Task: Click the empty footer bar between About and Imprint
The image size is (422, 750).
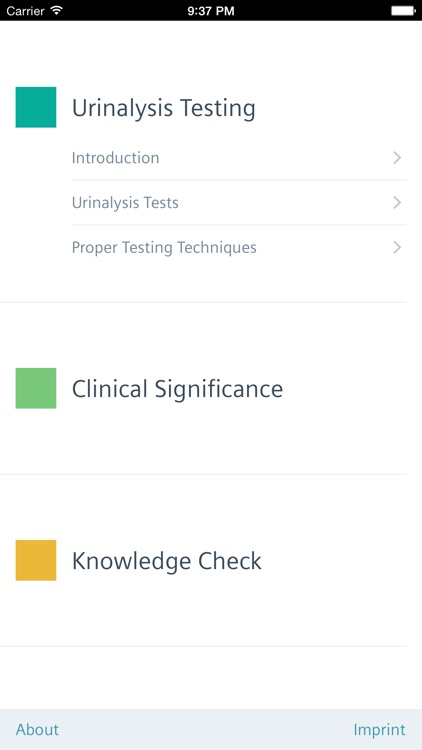Action: [x=206, y=729]
